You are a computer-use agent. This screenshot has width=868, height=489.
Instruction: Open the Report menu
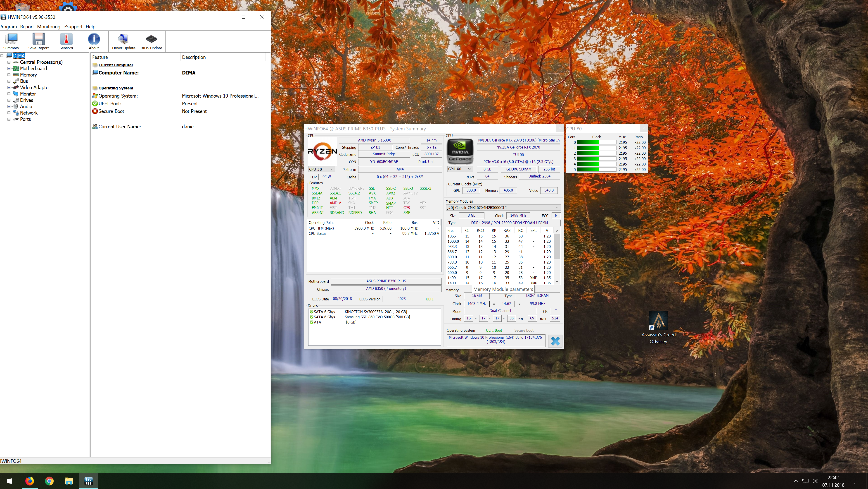coord(27,27)
